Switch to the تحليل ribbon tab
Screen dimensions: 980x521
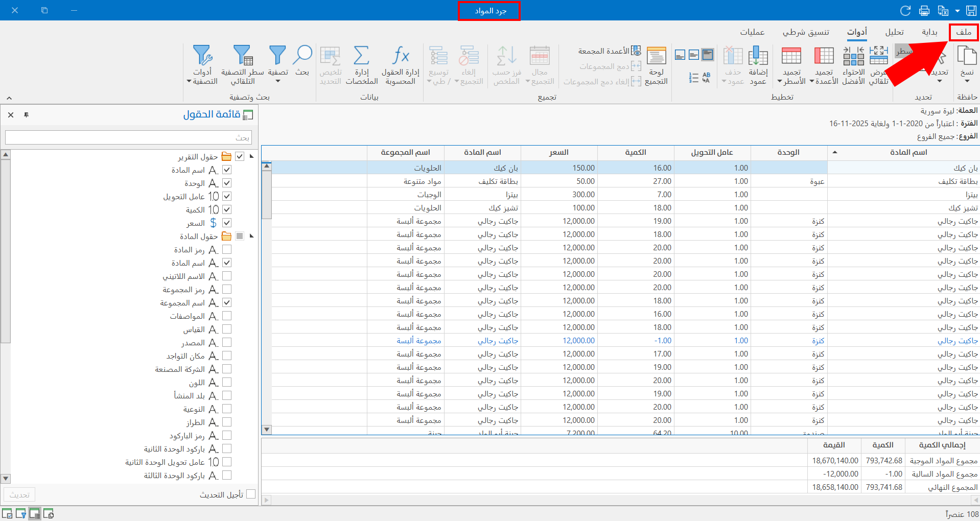(x=894, y=32)
